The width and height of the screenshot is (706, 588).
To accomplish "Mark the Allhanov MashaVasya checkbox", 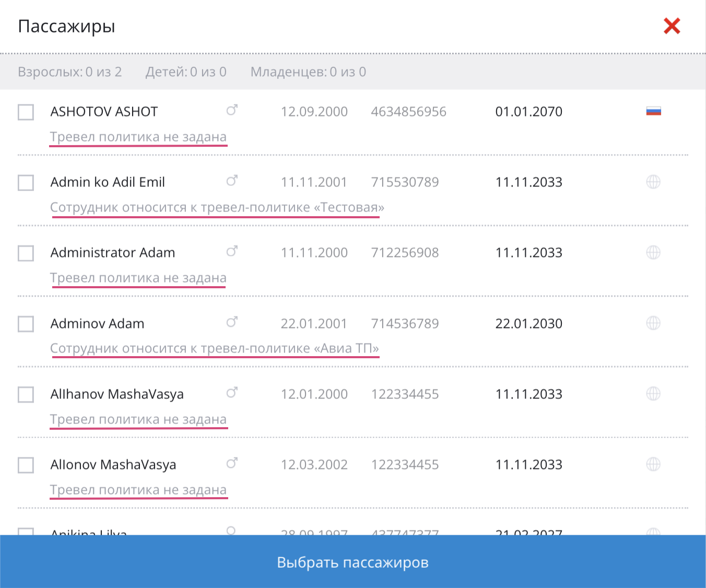I will point(26,395).
